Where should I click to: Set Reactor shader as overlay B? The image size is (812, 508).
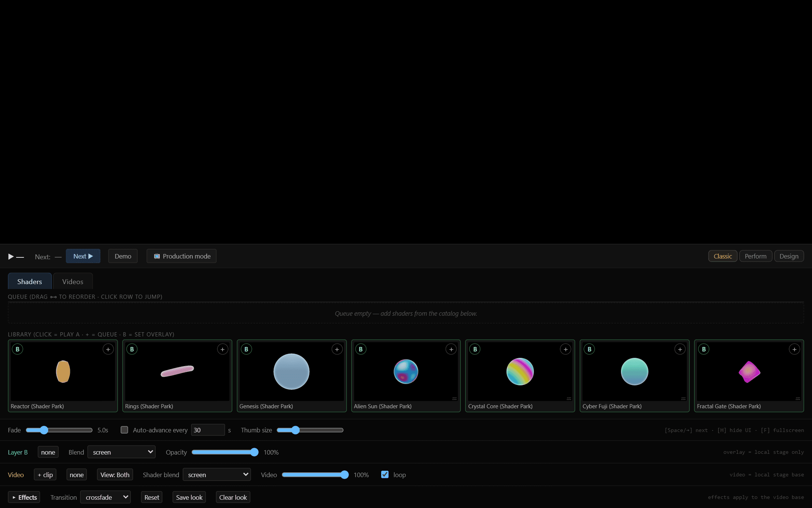click(x=18, y=349)
